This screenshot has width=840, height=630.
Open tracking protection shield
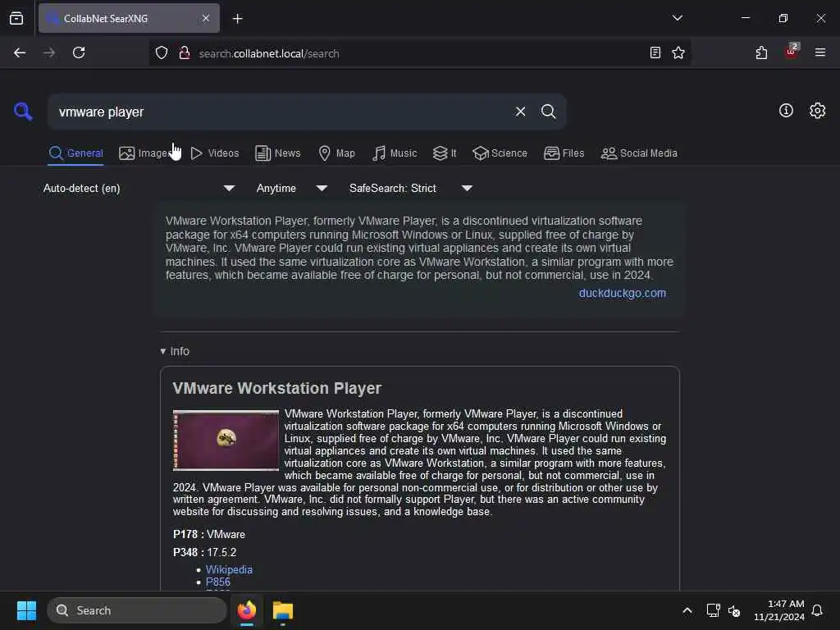coord(162,53)
